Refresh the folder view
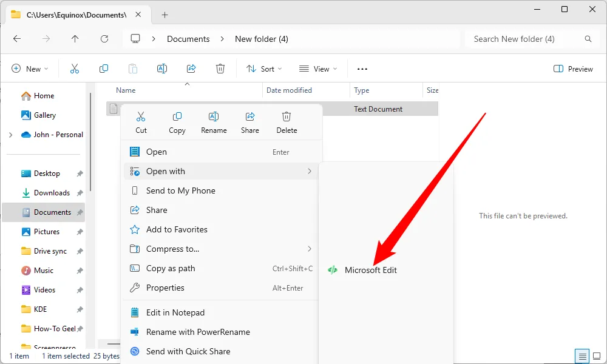607x364 pixels. 104,38
